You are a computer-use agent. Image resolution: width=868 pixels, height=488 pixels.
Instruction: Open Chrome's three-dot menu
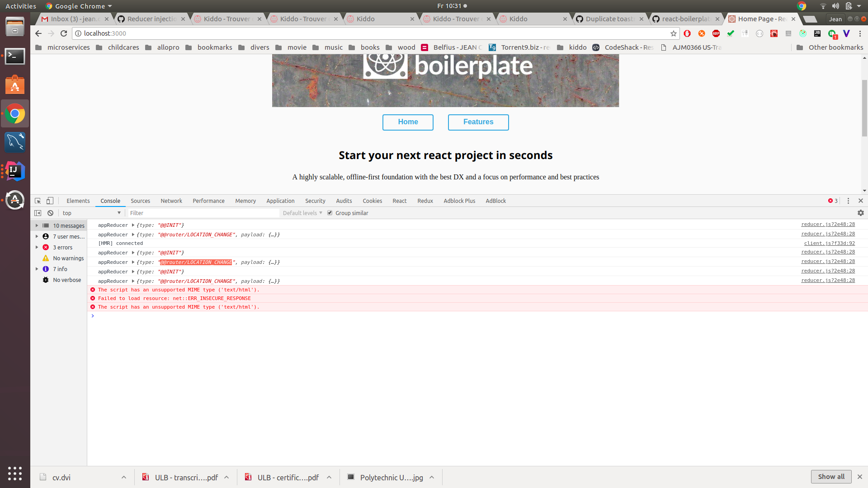pos(860,33)
